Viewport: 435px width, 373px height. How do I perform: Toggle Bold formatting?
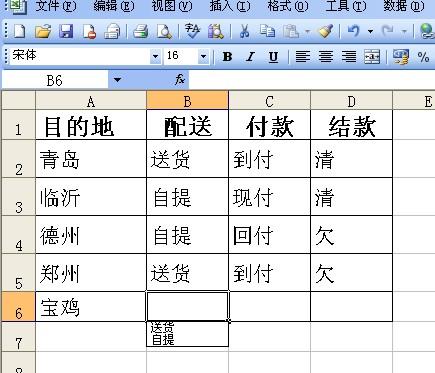coord(227,57)
